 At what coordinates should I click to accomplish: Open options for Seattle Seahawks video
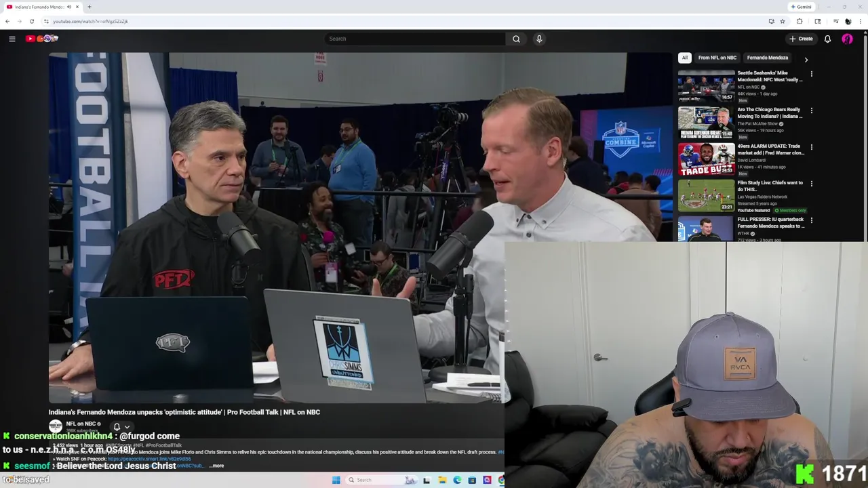click(811, 74)
